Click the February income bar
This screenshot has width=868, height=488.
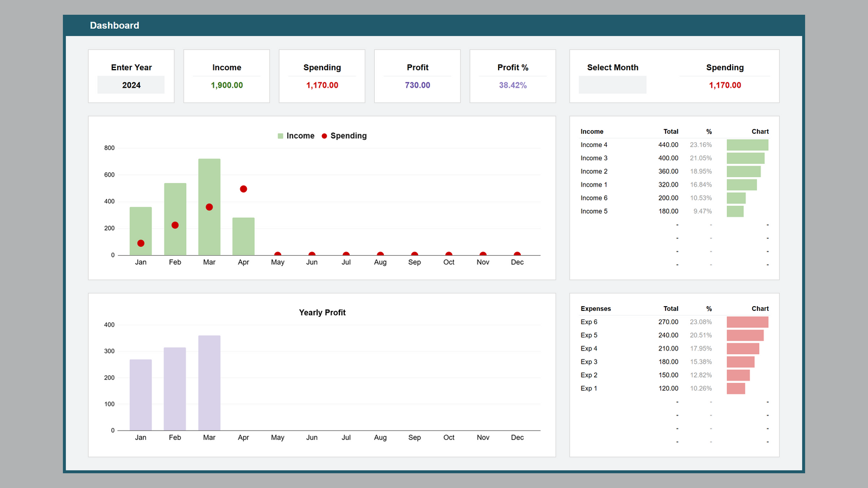tap(175, 219)
